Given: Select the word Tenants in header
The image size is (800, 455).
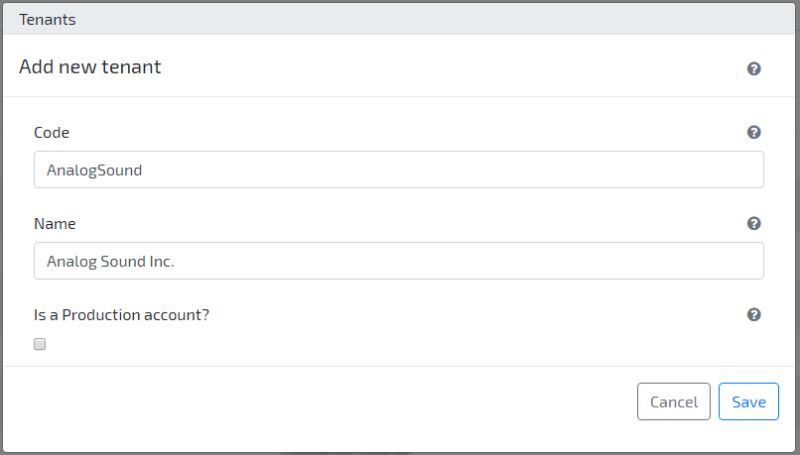Looking at the screenshot, I should tap(47, 19).
